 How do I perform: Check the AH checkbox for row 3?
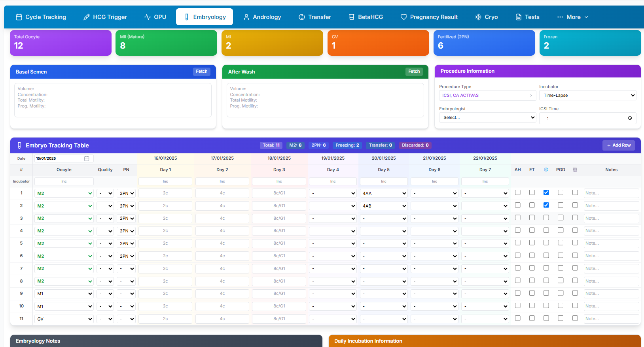[x=518, y=218]
